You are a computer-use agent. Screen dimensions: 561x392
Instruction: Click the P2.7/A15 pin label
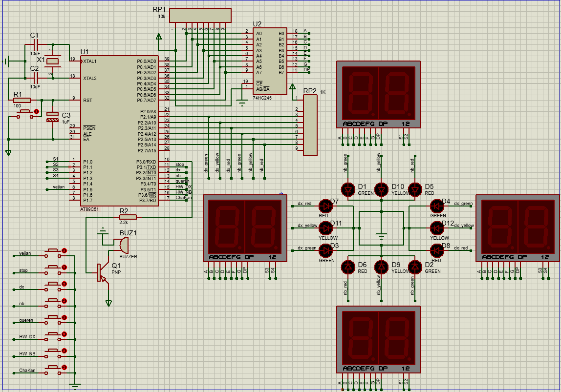[x=147, y=150]
